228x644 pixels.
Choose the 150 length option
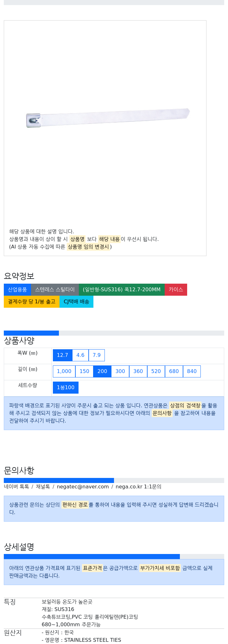click(84, 371)
